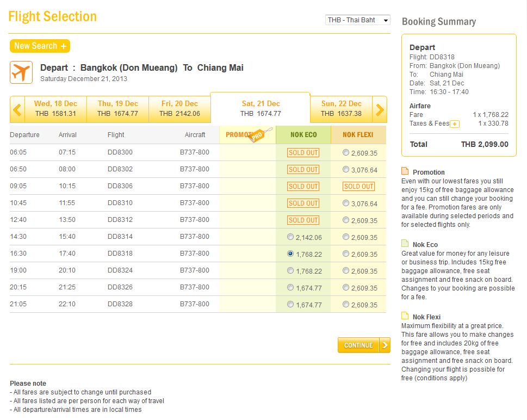Expand Taxes & Fees plus icon
This screenshot has height=420, width=527.
(455, 124)
